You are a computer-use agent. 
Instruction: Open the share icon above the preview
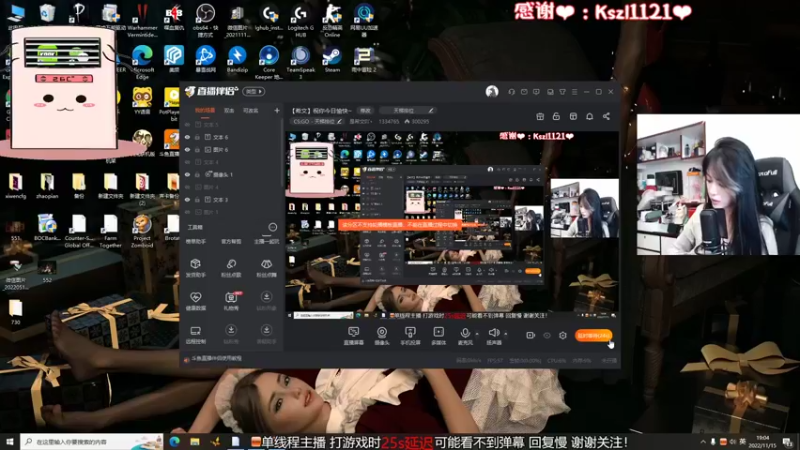[606, 116]
